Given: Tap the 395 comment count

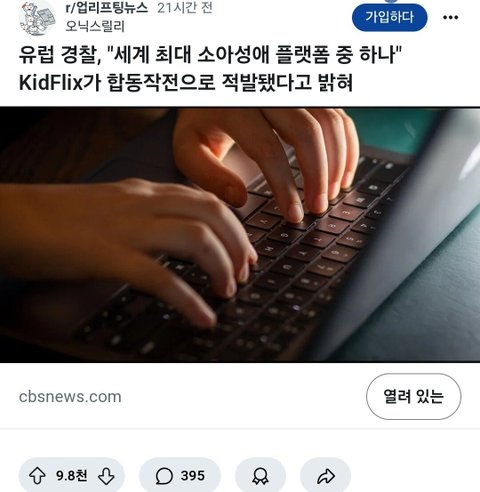Looking at the screenshot, I should coord(193,476).
